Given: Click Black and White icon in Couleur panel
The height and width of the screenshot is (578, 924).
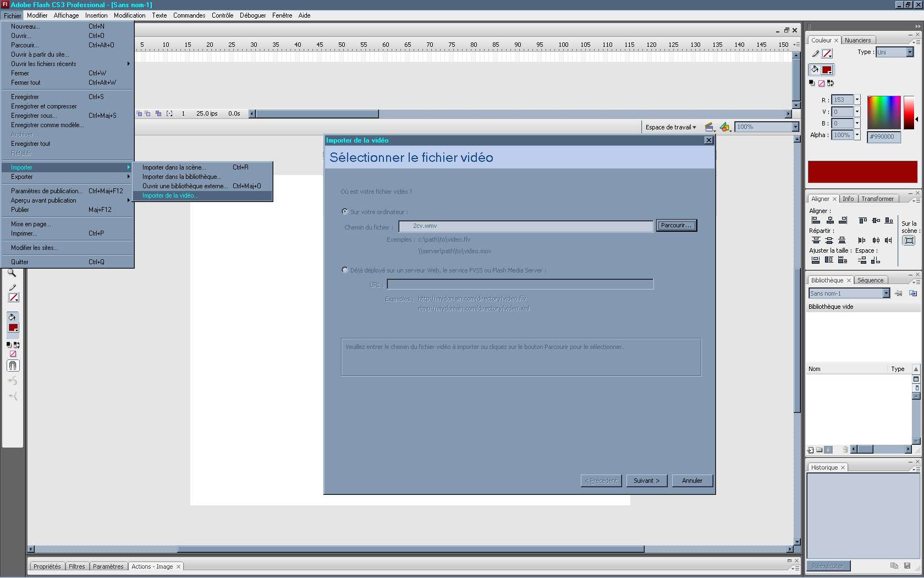Looking at the screenshot, I should [x=812, y=83].
